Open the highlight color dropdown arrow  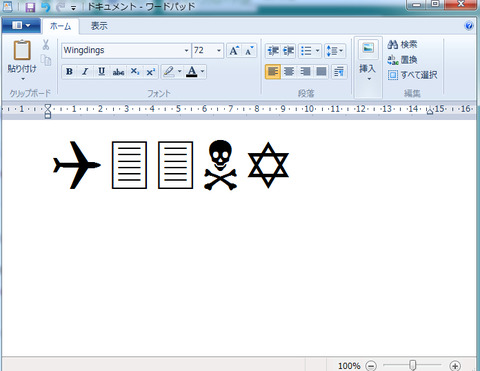pos(180,71)
